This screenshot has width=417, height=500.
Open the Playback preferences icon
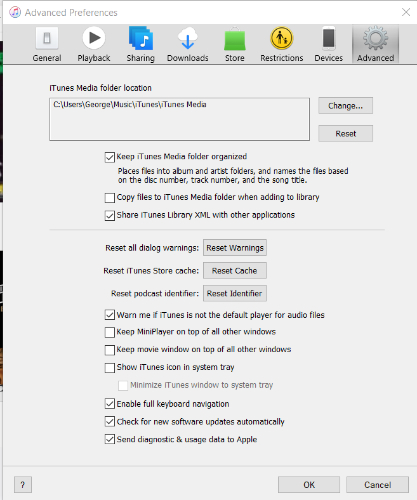click(94, 38)
